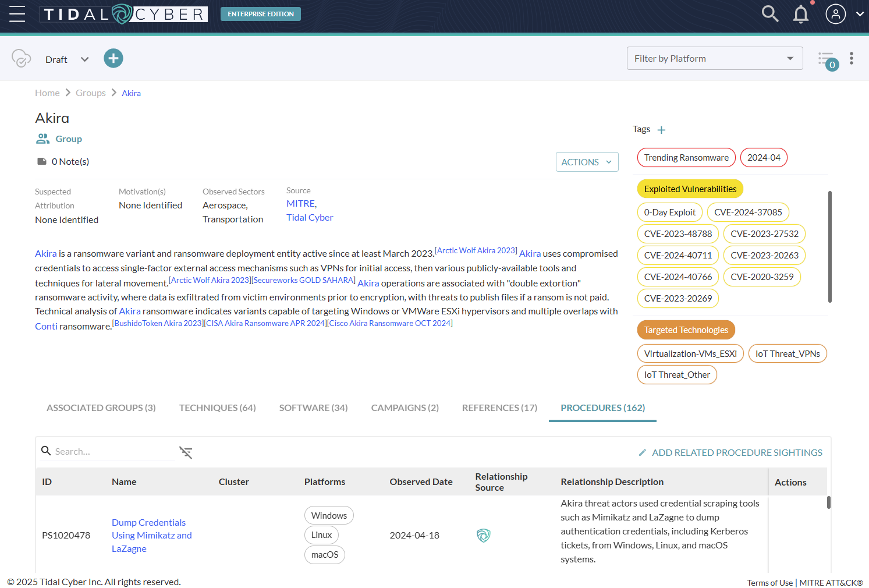Select tag CVE-2023-20263
The image size is (869, 588).
(764, 256)
